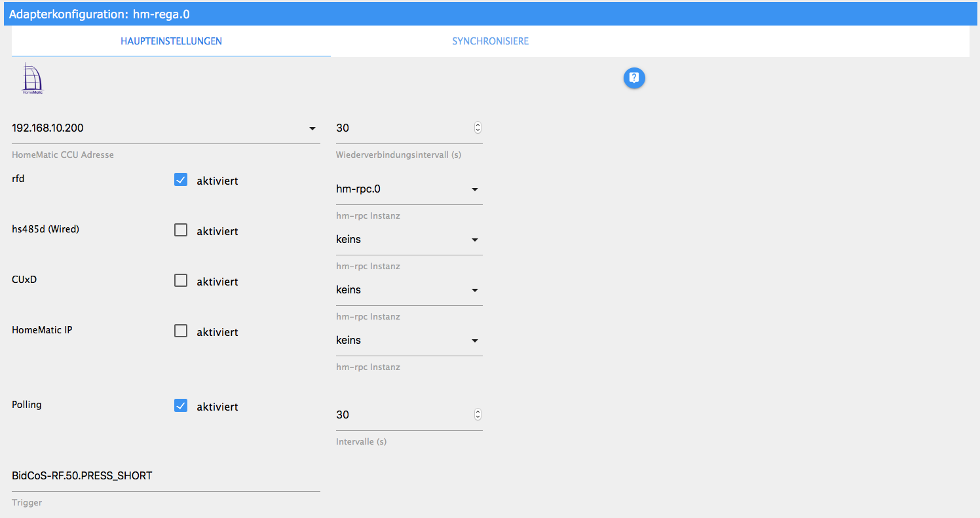This screenshot has height=518, width=980.
Task: Click the Polling label text
Action: click(x=27, y=405)
